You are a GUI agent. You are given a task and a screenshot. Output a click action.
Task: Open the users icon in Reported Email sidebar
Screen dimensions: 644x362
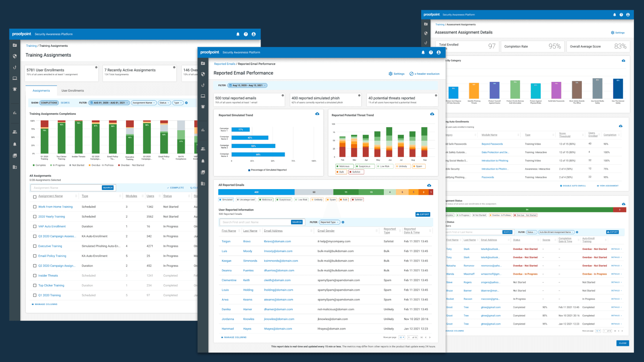(203, 149)
